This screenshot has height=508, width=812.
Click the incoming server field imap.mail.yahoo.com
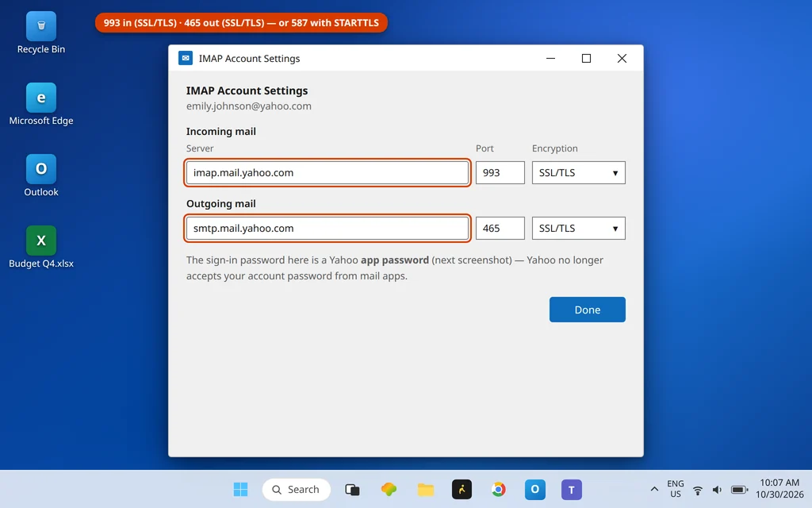(327, 172)
